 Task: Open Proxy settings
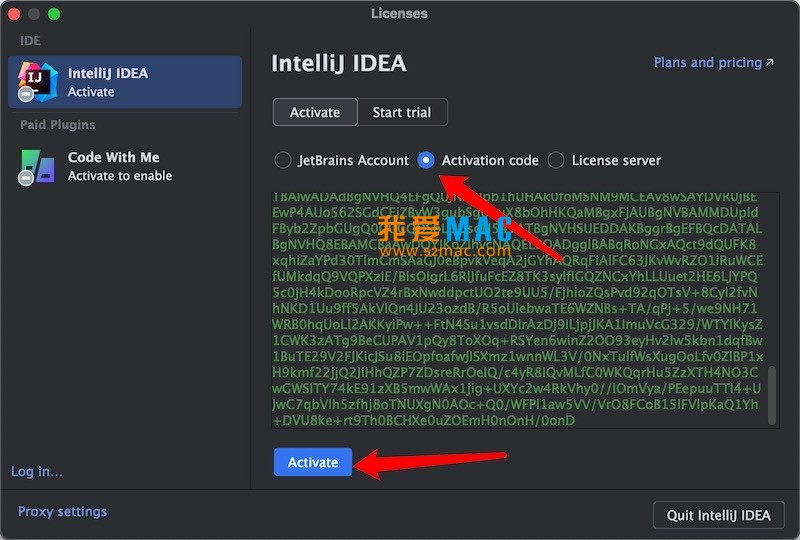point(62,511)
